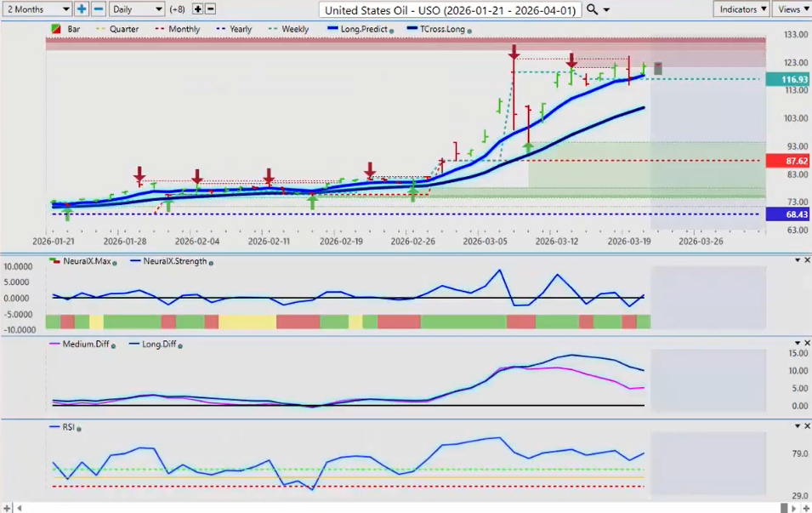The height and width of the screenshot is (513, 812).
Task: Click the black plus button beside (+8)
Action: (197, 9)
